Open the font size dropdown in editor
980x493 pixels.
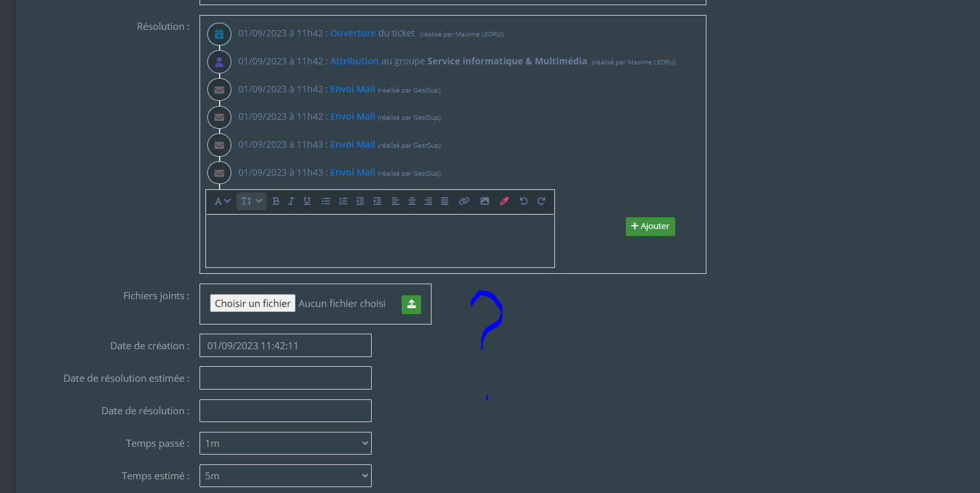point(251,202)
